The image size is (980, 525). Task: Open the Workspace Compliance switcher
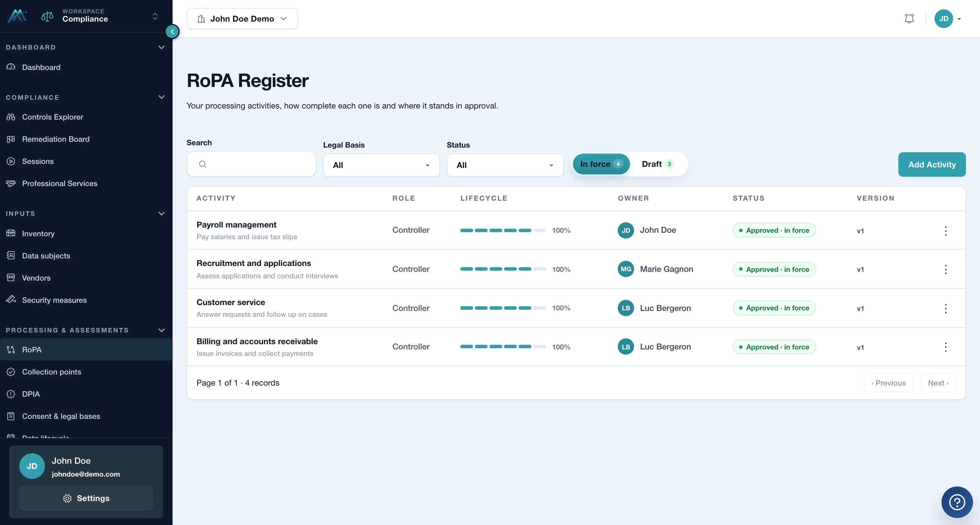coord(100,16)
